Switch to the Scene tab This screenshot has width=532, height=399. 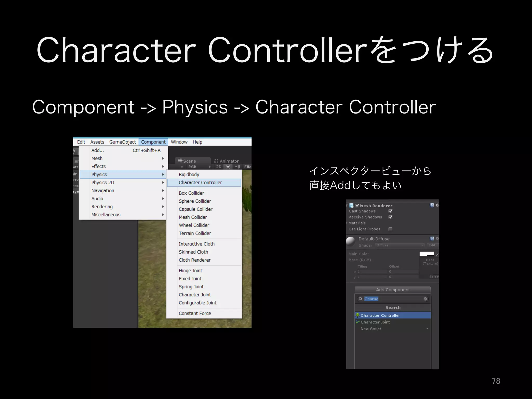[x=192, y=161]
